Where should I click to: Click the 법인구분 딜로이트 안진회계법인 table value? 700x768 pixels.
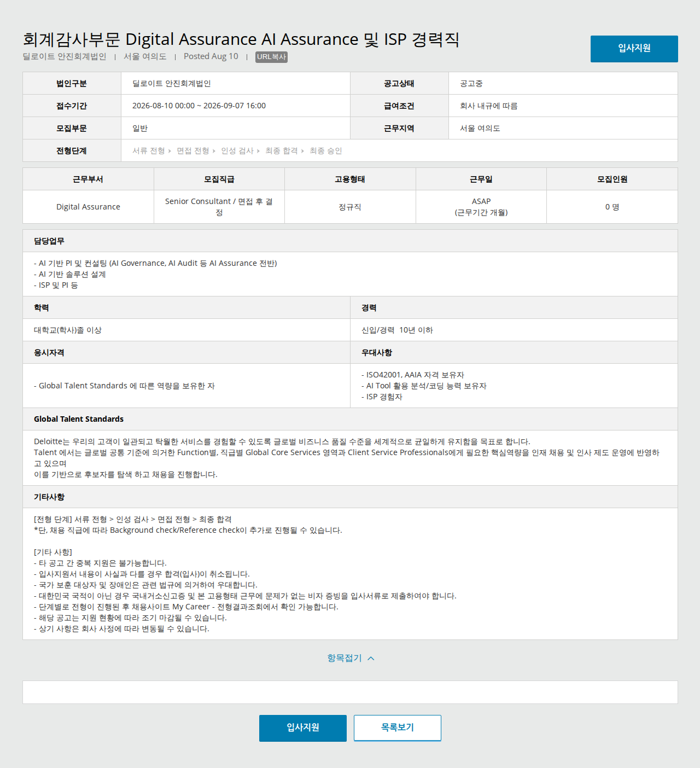point(172,84)
